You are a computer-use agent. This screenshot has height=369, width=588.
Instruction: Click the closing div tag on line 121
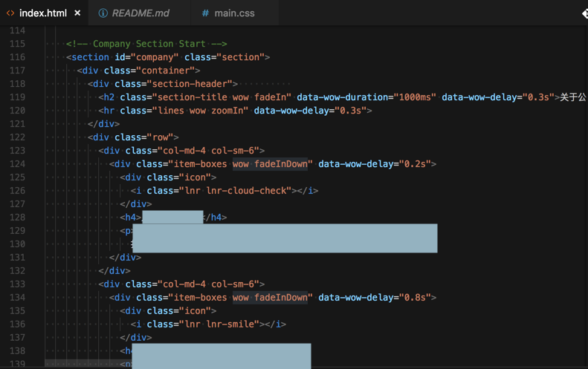pos(103,124)
